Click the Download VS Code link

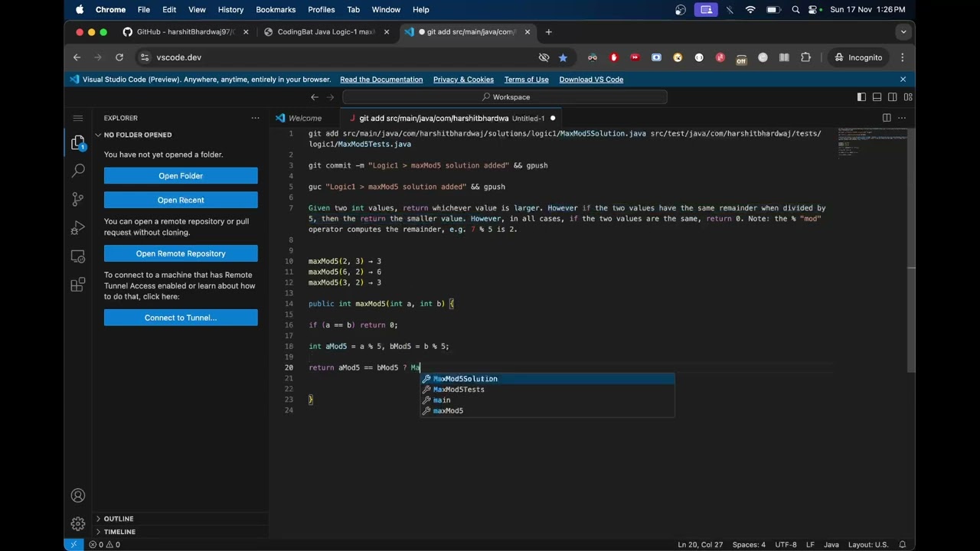[x=591, y=80]
